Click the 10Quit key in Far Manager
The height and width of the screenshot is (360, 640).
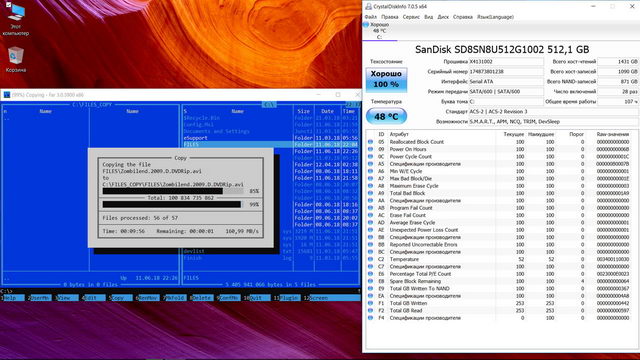257,298
